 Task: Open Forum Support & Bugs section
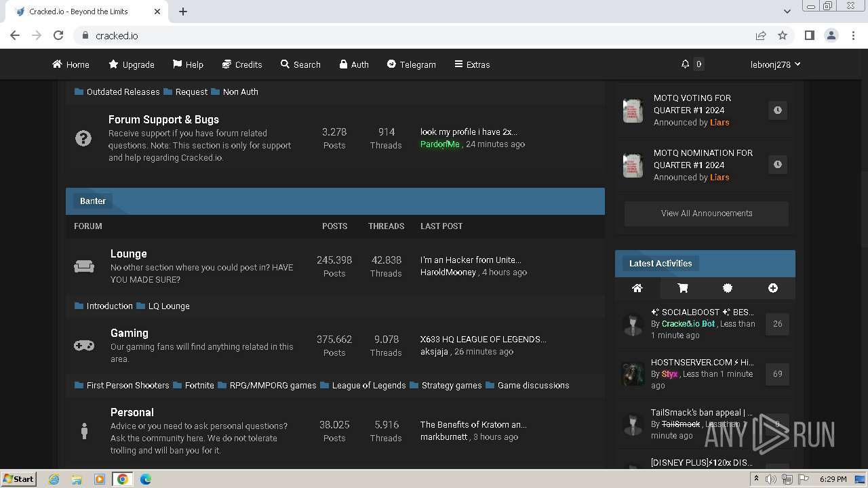click(163, 119)
